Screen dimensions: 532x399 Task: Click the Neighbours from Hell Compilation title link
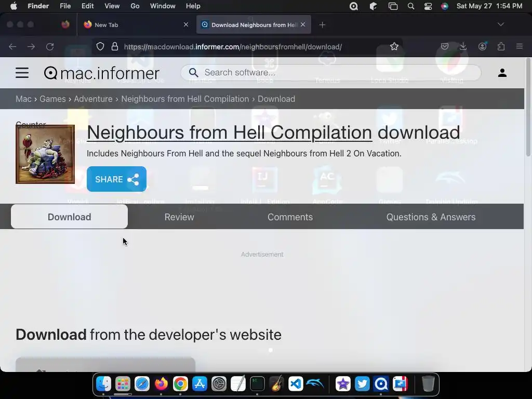pos(229,132)
